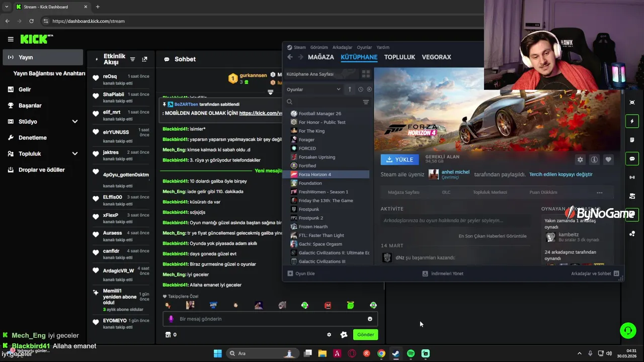Viewport: 644px width, 362px height.
Task: Open advanced filter icon beside Steam search
Action: coord(366,102)
